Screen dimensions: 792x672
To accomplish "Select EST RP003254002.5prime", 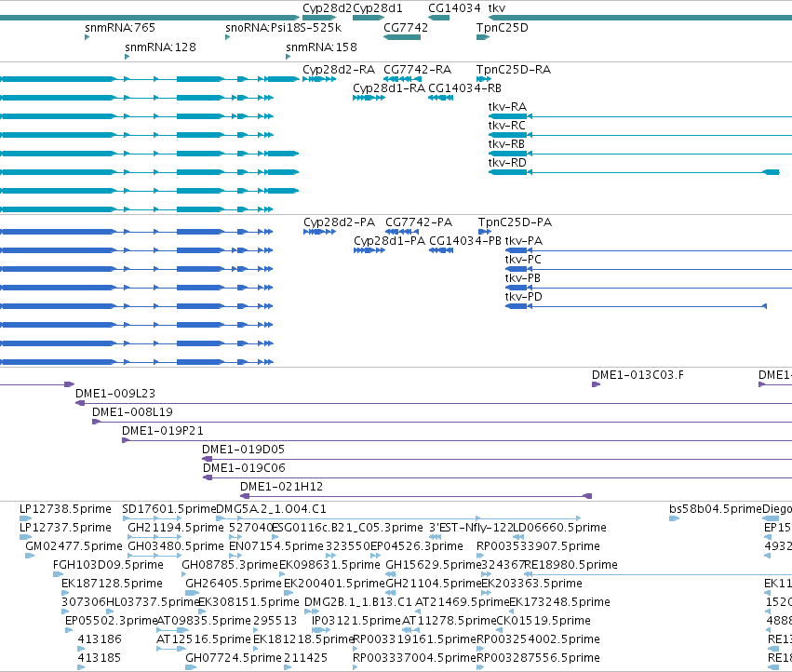I will click(x=480, y=649).
